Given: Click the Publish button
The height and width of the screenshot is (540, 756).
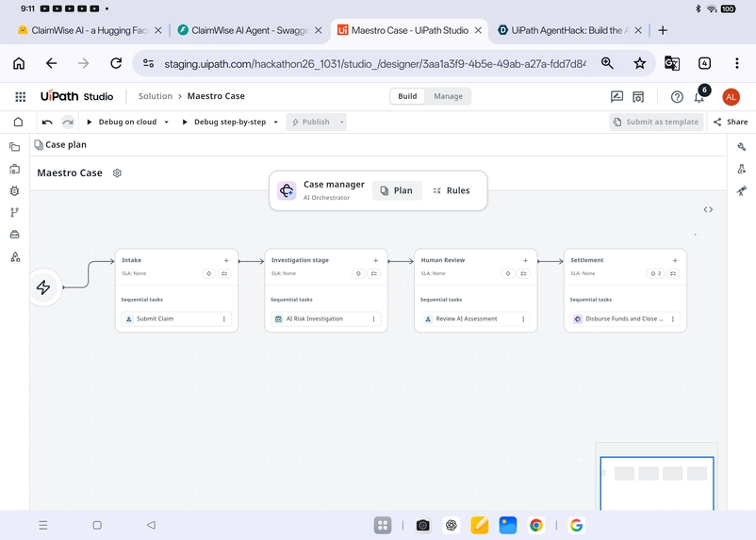Looking at the screenshot, I should click(x=311, y=123).
